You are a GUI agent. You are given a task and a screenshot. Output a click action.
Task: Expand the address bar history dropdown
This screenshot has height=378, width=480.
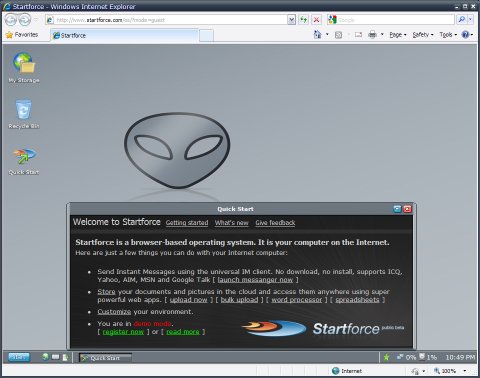coord(291,20)
